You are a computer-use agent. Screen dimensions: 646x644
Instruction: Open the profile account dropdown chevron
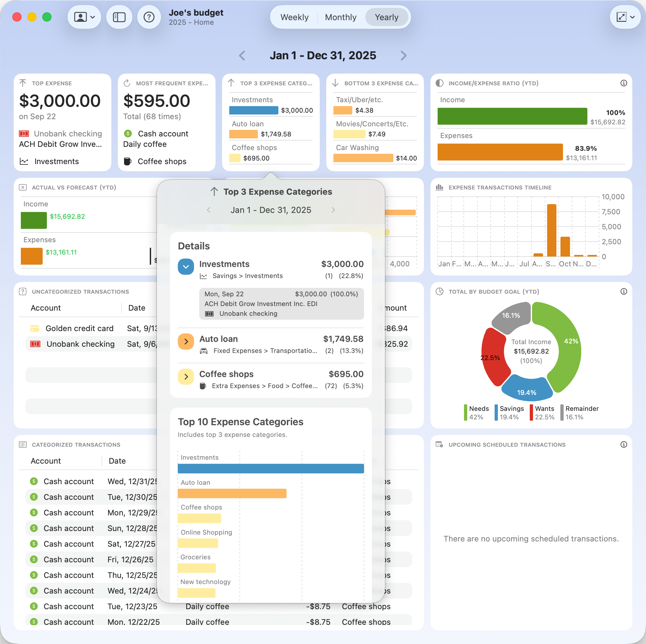[92, 17]
